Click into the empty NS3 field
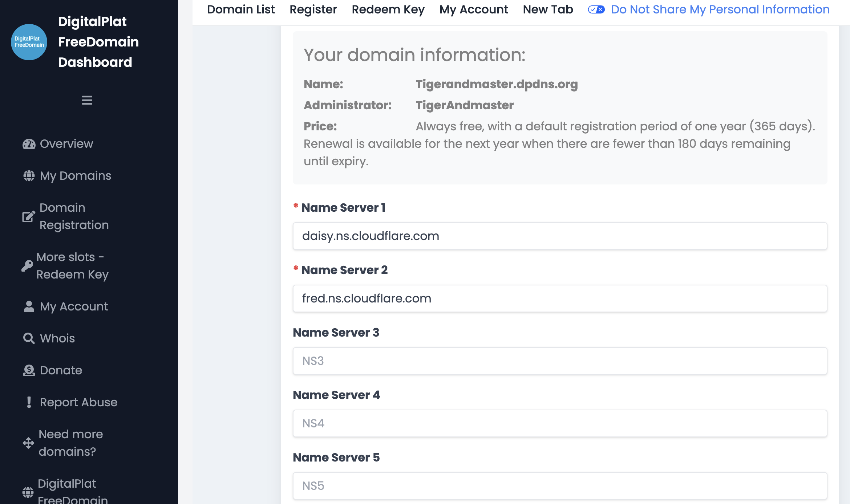The height and width of the screenshot is (504, 850). click(560, 361)
